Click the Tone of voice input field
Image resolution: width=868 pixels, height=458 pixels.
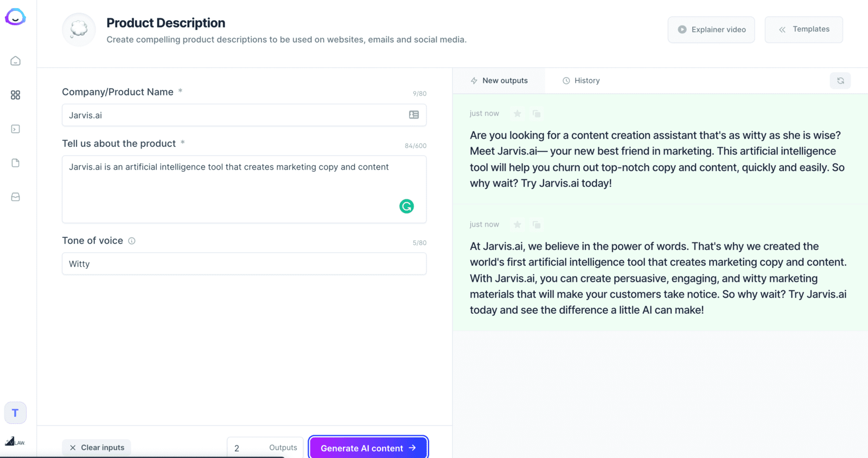pyautogui.click(x=244, y=264)
